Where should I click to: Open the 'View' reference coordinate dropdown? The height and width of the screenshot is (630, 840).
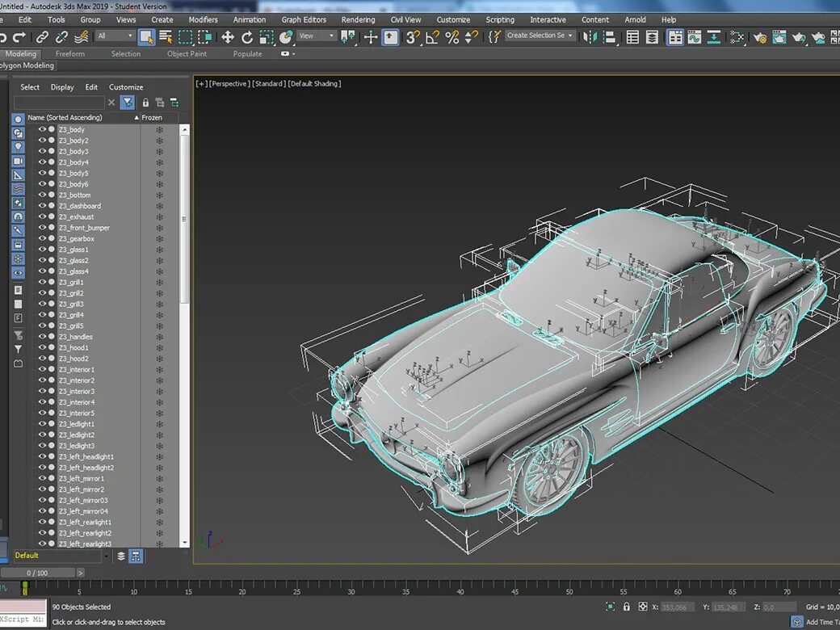(316, 36)
